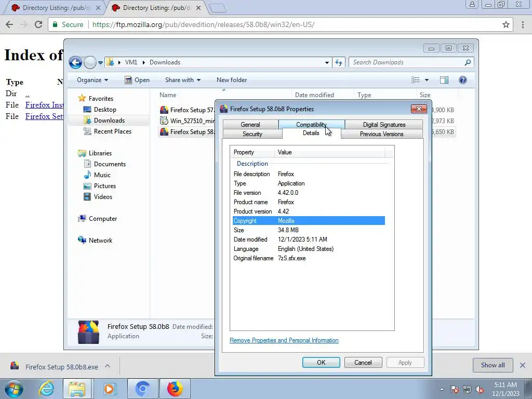Switch to the Security tab
This screenshot has height=399, width=532.
click(x=252, y=134)
